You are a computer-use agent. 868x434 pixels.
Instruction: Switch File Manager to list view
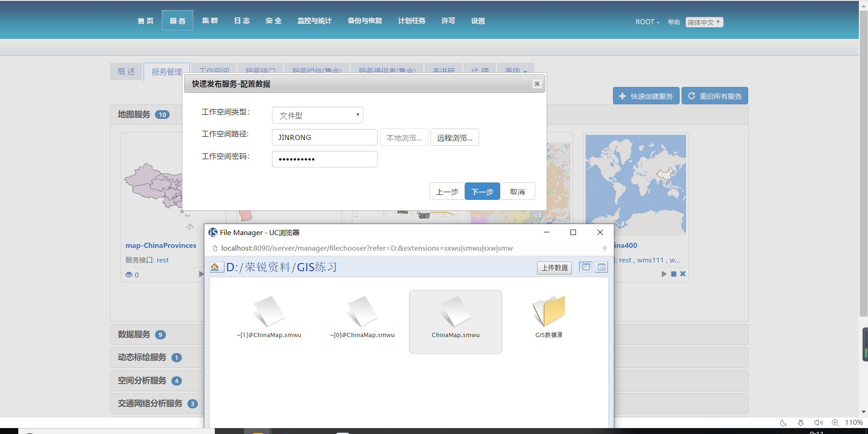pos(601,267)
